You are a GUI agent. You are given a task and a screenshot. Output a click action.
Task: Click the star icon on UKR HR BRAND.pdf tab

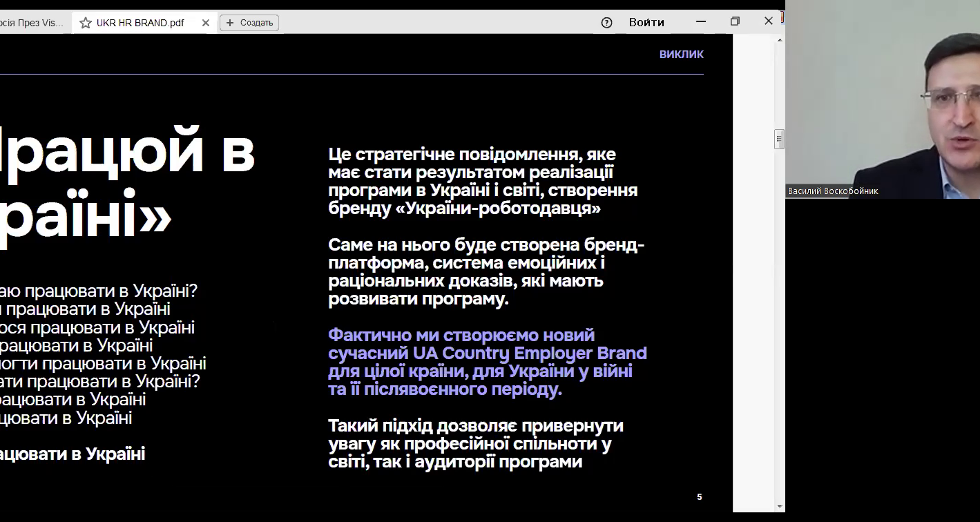tap(86, 23)
